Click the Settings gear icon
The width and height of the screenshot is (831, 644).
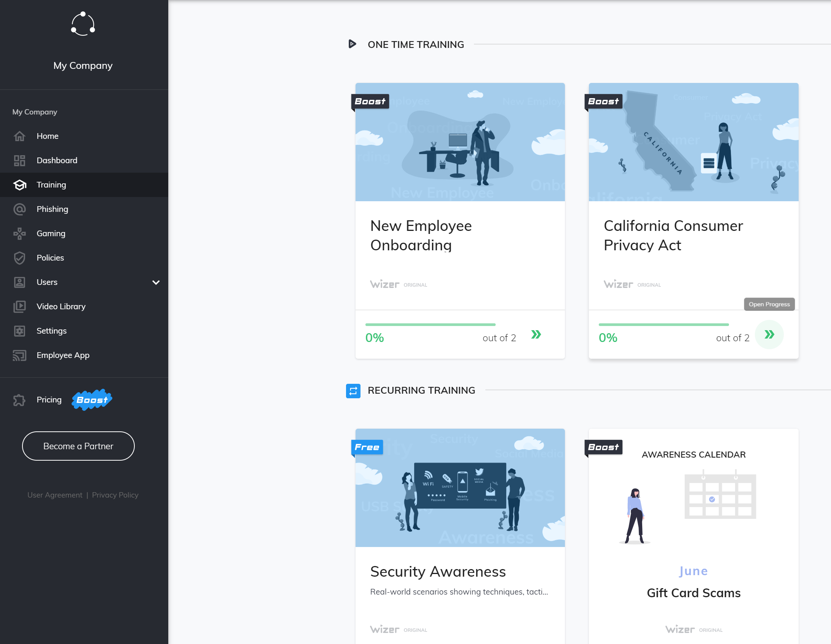coord(19,331)
